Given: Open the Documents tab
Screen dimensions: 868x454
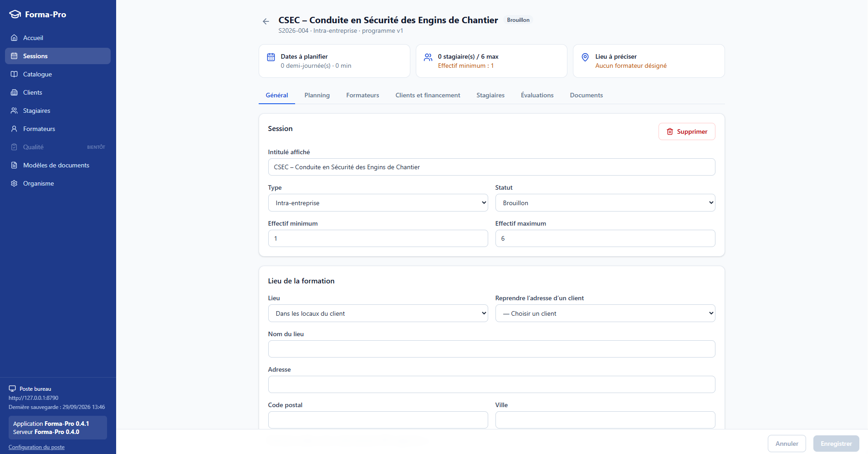Looking at the screenshot, I should click(x=586, y=95).
